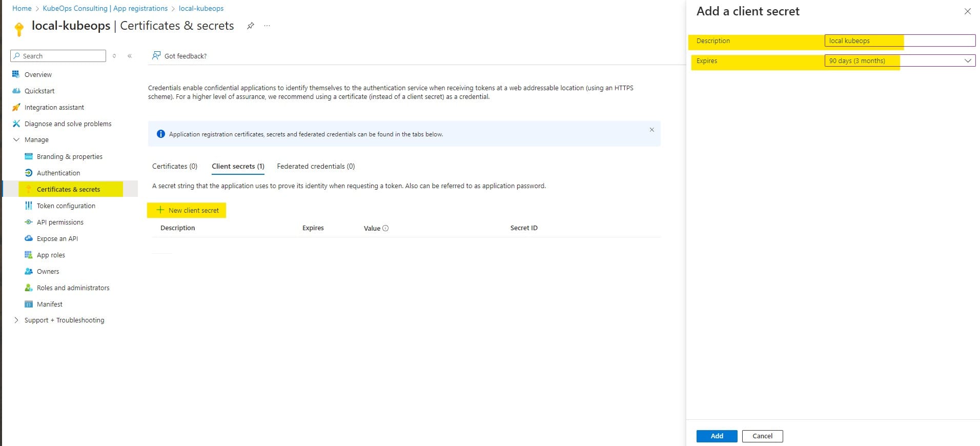Click the Authentication circular arrow icon
The image size is (980, 446).
[x=29, y=173]
